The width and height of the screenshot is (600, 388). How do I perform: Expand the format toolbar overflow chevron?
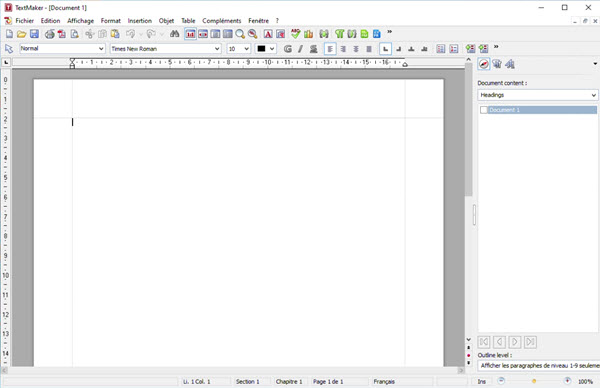tap(496, 47)
